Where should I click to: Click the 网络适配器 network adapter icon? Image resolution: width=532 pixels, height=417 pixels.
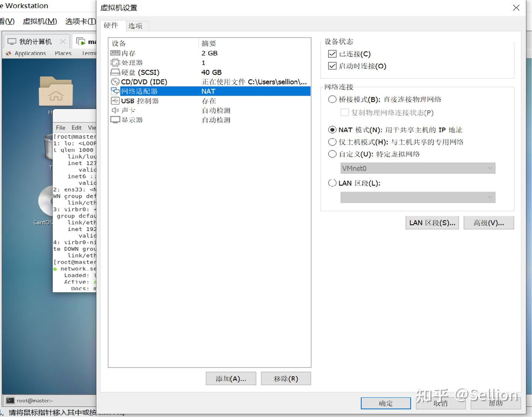pyautogui.click(x=115, y=91)
